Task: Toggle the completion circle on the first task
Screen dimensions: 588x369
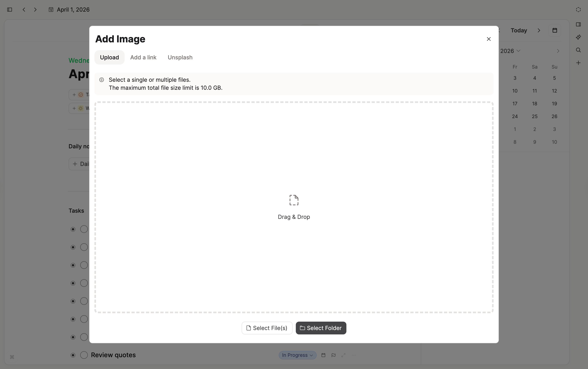Action: click(84, 229)
